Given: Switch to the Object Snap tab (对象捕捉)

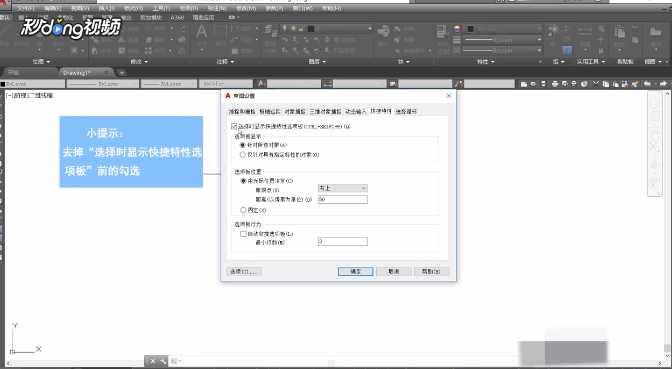Looking at the screenshot, I should click(x=295, y=111).
